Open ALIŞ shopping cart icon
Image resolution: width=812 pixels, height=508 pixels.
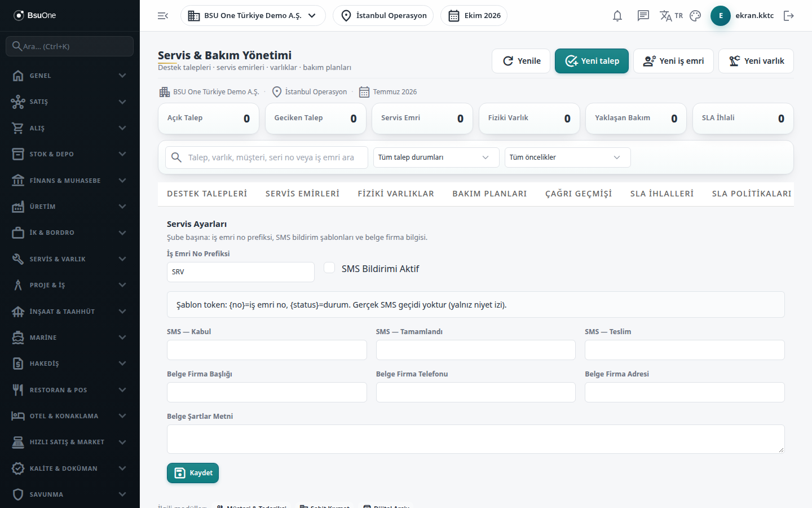pyautogui.click(x=18, y=128)
